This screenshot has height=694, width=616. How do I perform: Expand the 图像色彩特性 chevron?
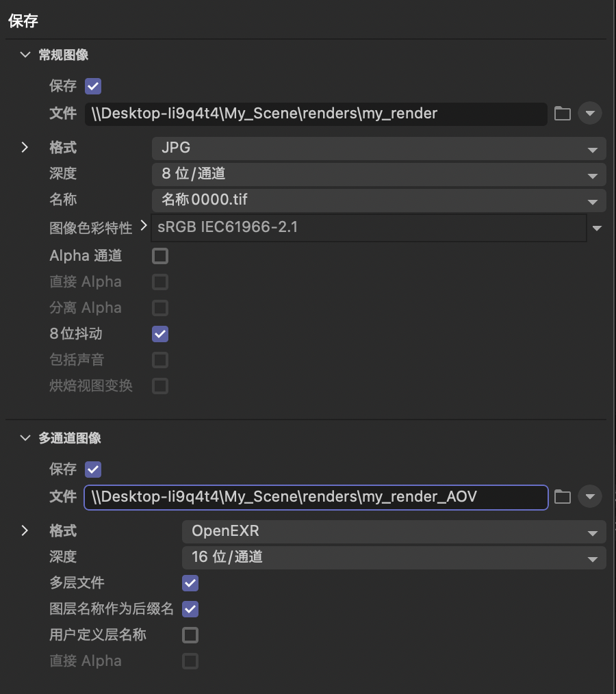(143, 226)
